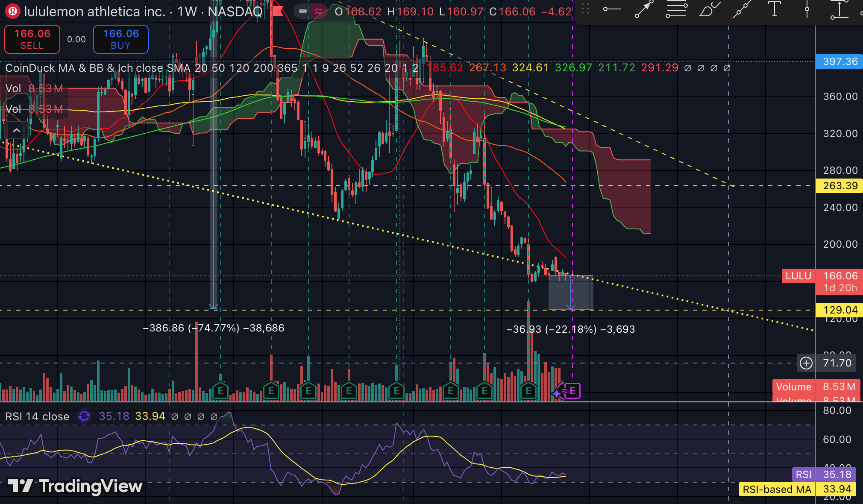The width and height of the screenshot is (863, 504).
Task: Select the lower Vol 8.53 M legend
Action: [x=34, y=109]
